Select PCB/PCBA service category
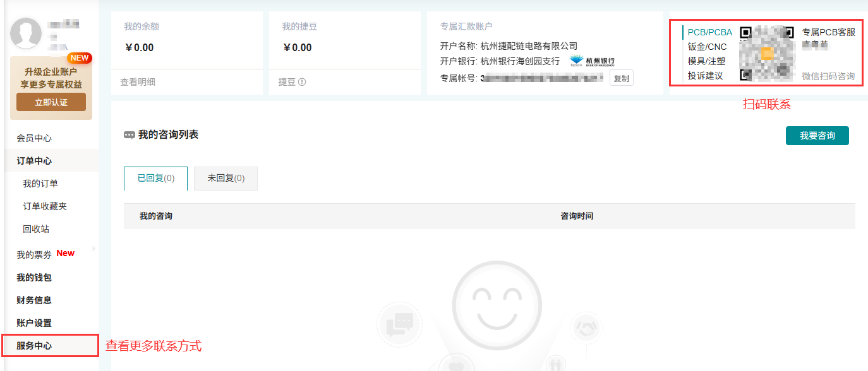The height and width of the screenshot is (371, 868). 709,32
